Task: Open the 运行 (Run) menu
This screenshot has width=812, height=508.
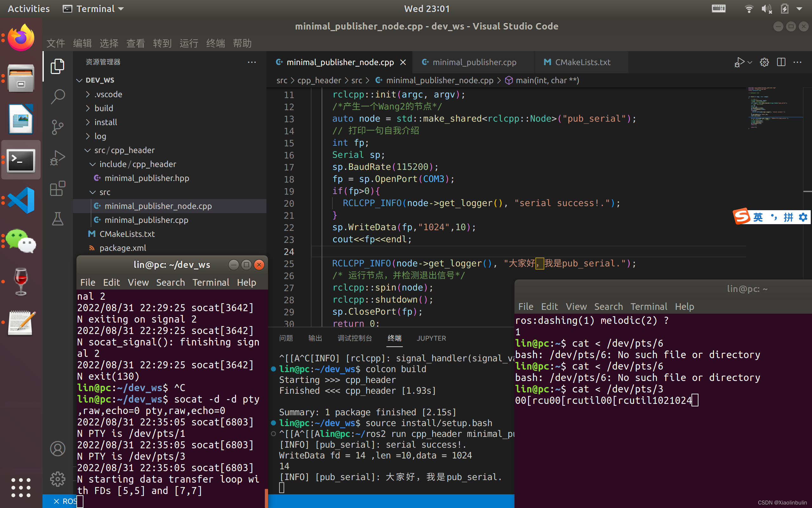Action: tap(189, 43)
